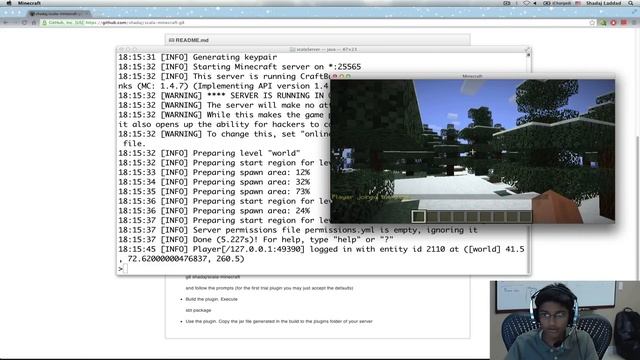Click the Minecraft game window title bar
The height and width of the screenshot is (360, 640).
pos(472,76)
